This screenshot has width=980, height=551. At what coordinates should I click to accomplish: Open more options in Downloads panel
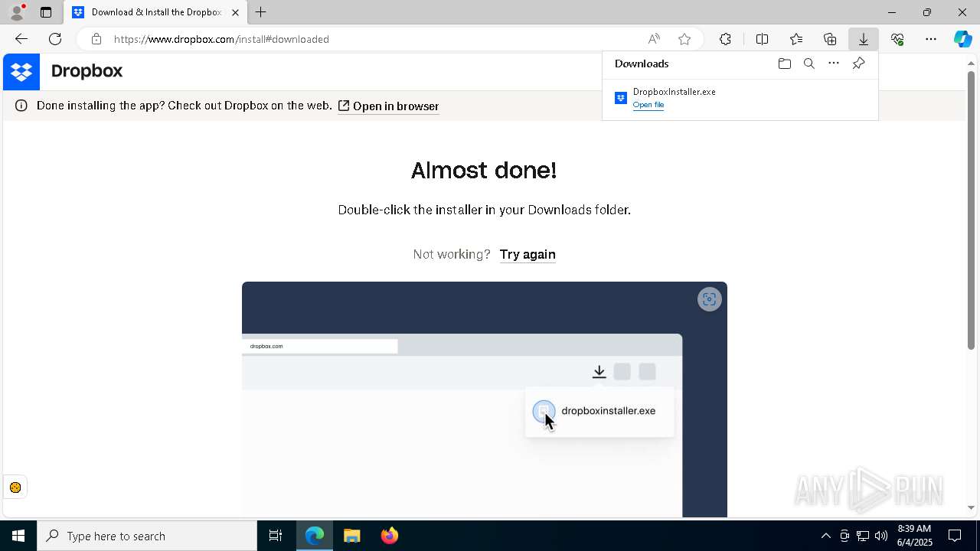[834, 64]
